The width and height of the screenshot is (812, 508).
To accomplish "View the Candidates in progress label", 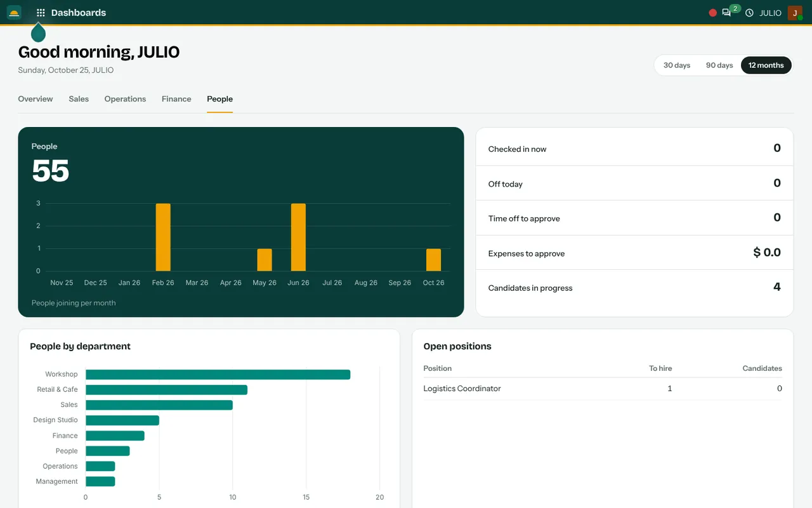I will click(x=530, y=288).
